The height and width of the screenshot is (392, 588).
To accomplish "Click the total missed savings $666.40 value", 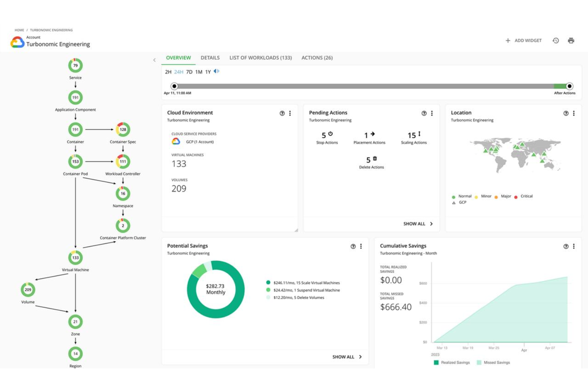I will 396,307.
